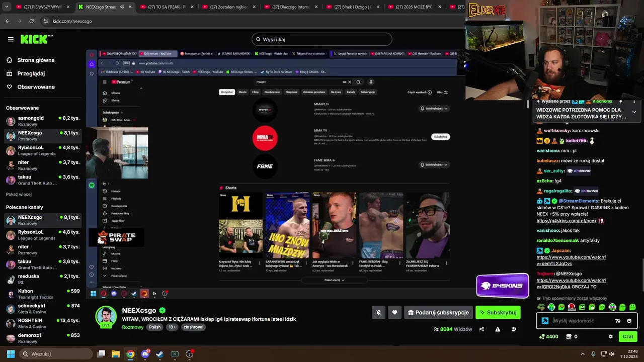Click the G4SKINS banner overlay
The image size is (644, 362).
502,286
